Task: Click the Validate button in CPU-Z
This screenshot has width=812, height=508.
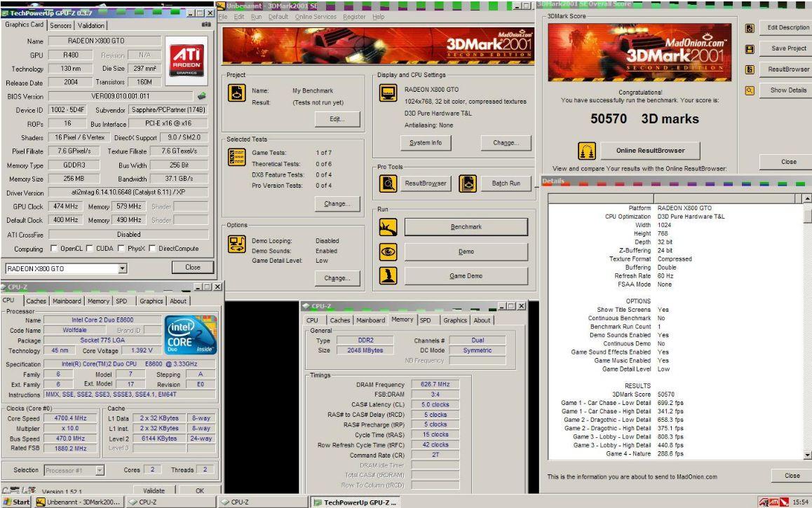Action: [154, 490]
